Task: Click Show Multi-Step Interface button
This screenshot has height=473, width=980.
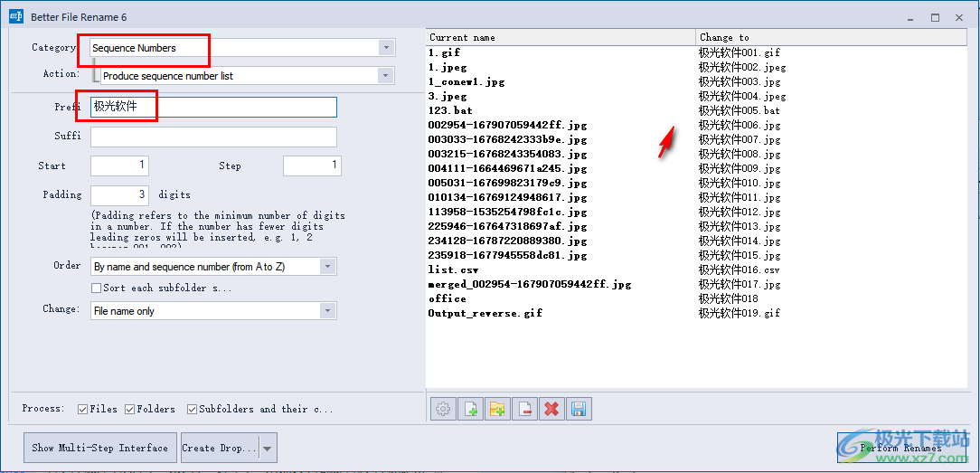Action: [100, 448]
